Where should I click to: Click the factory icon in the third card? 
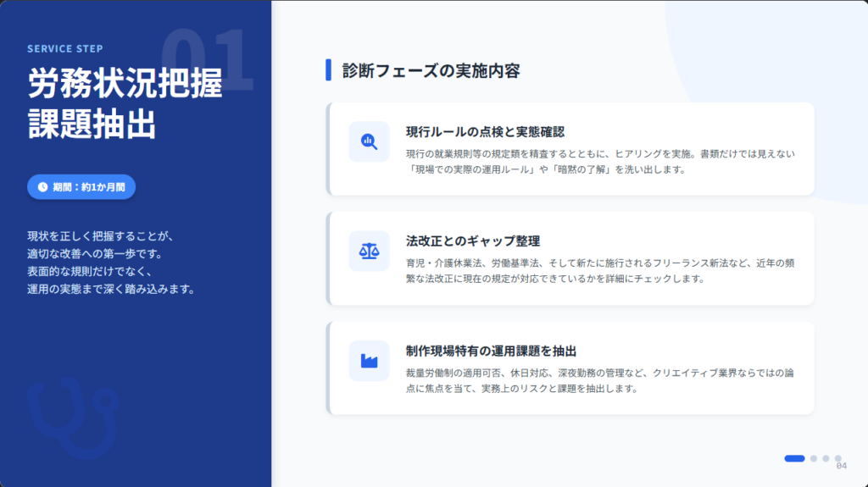[369, 361]
